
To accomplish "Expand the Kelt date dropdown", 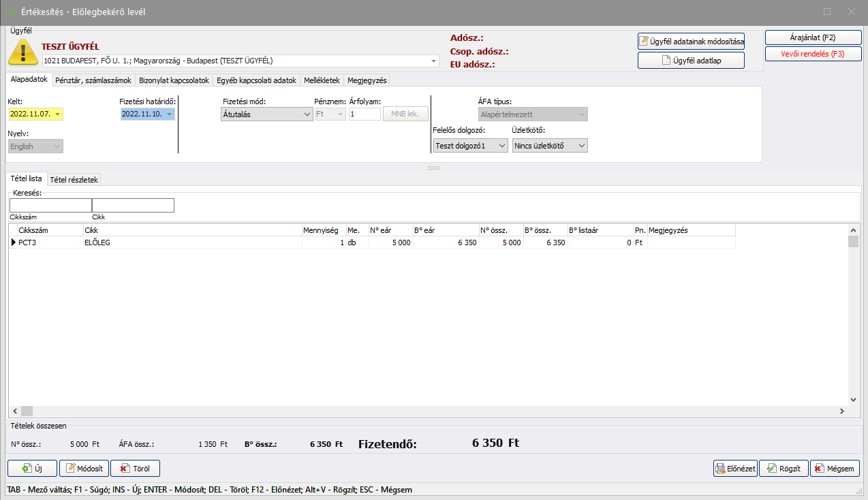I will pyautogui.click(x=57, y=114).
